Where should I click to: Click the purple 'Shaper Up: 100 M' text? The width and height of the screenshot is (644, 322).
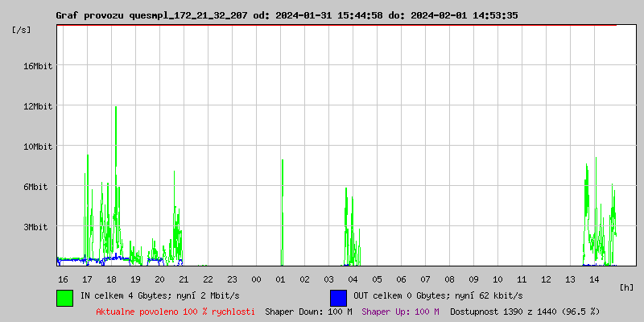point(400,312)
